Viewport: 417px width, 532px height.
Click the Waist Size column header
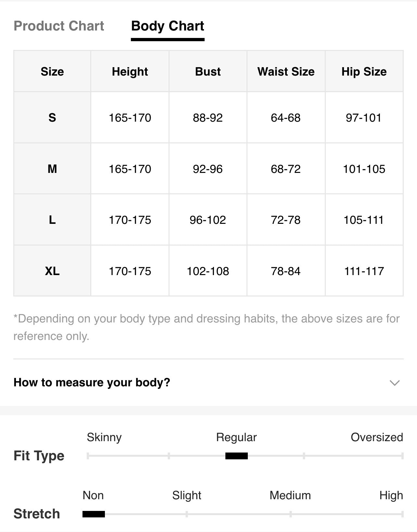[x=286, y=71]
